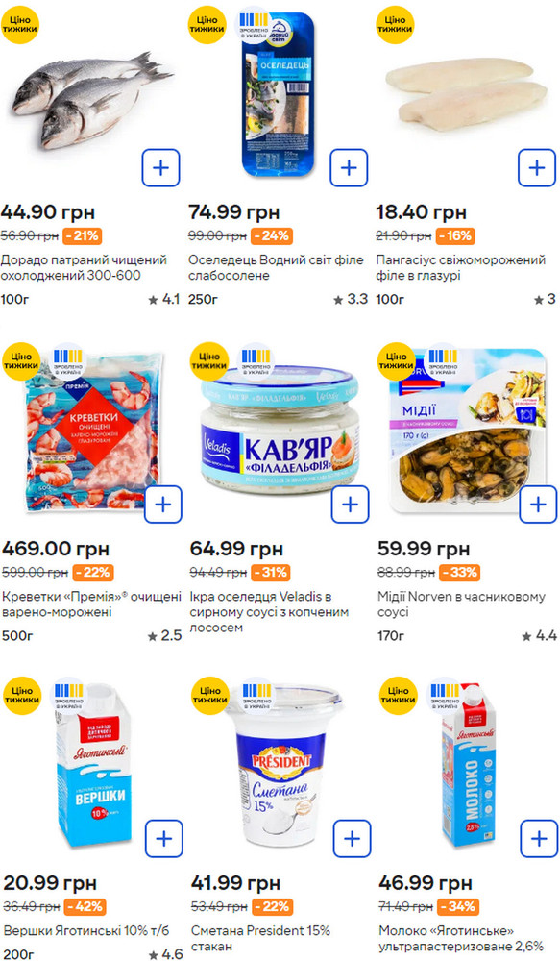560x961 pixels.
Task: Add Молоко Яготинське with plus icon
Action: tap(539, 838)
